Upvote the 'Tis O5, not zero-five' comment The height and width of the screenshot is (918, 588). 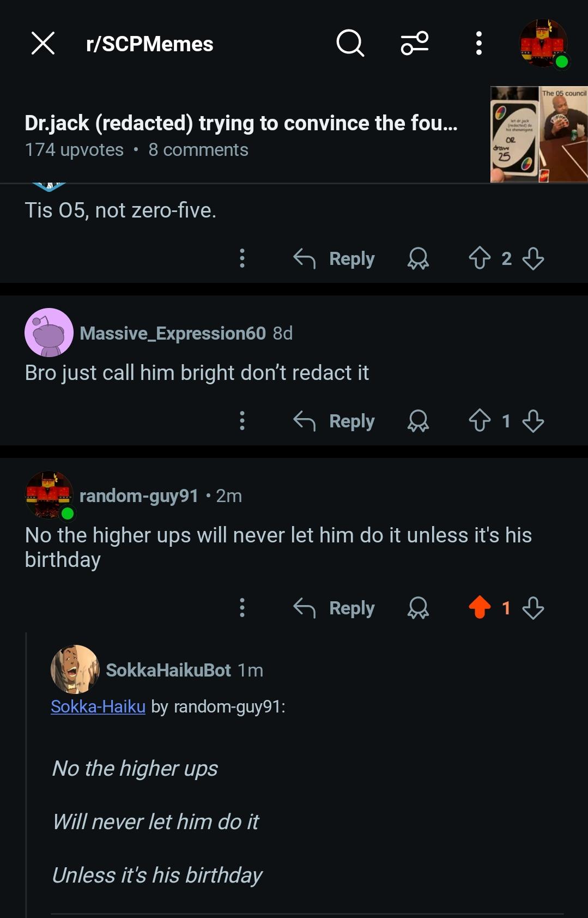(480, 258)
